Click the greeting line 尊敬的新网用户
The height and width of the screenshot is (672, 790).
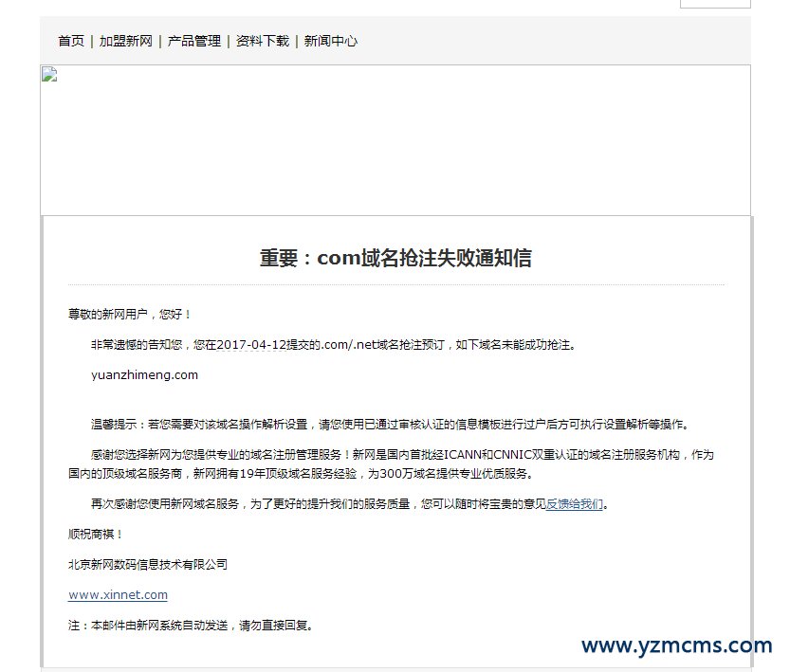[x=130, y=314]
